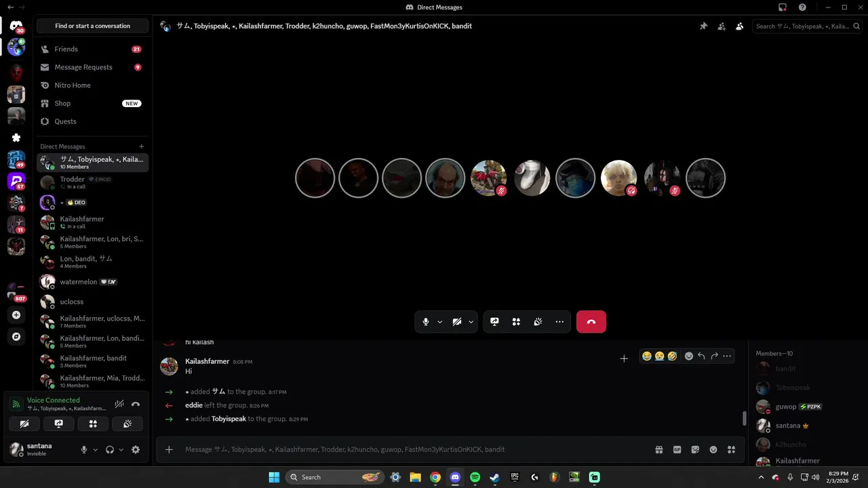Share your screen from the call bar
This screenshot has width=868, height=488.
(x=494, y=322)
